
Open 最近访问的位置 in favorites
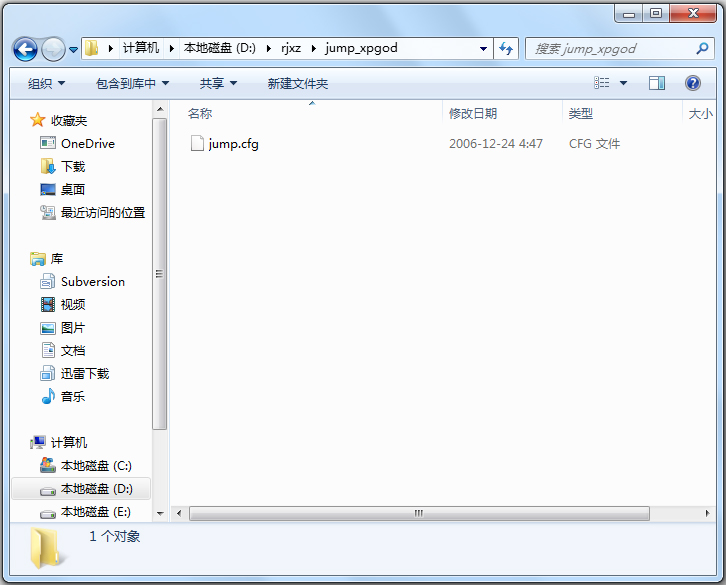(x=103, y=213)
